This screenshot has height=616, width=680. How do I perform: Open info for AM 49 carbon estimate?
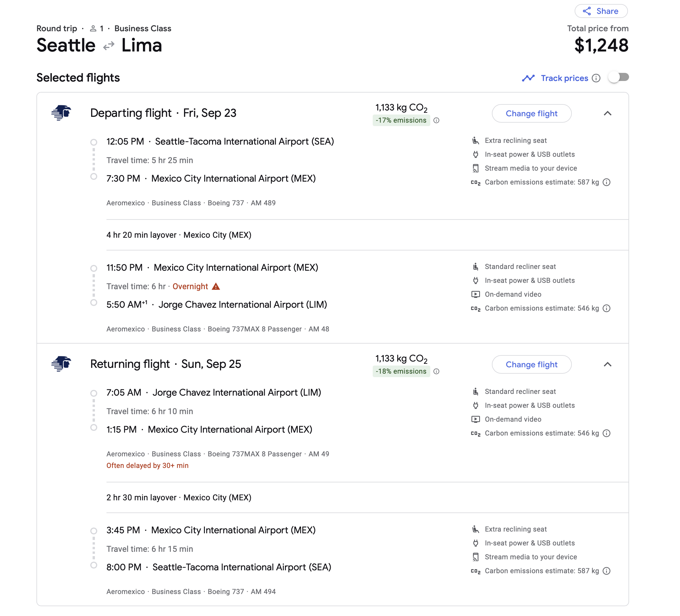(607, 433)
